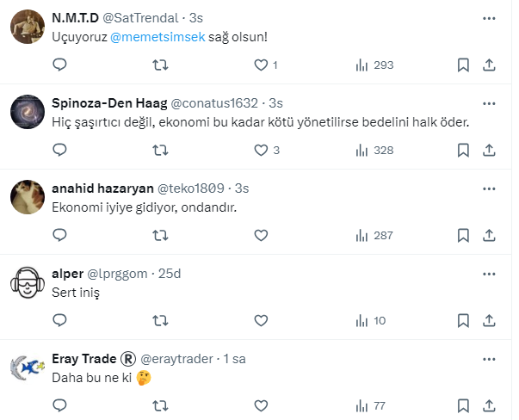
Task: Share the Spinoza-Den Haag tweet
Action: pyautogui.click(x=490, y=150)
